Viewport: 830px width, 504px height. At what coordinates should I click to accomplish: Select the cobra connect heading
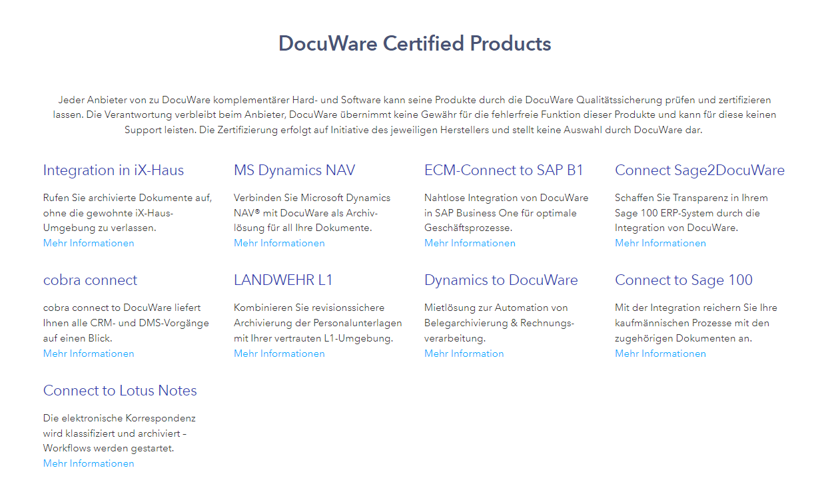click(x=90, y=280)
